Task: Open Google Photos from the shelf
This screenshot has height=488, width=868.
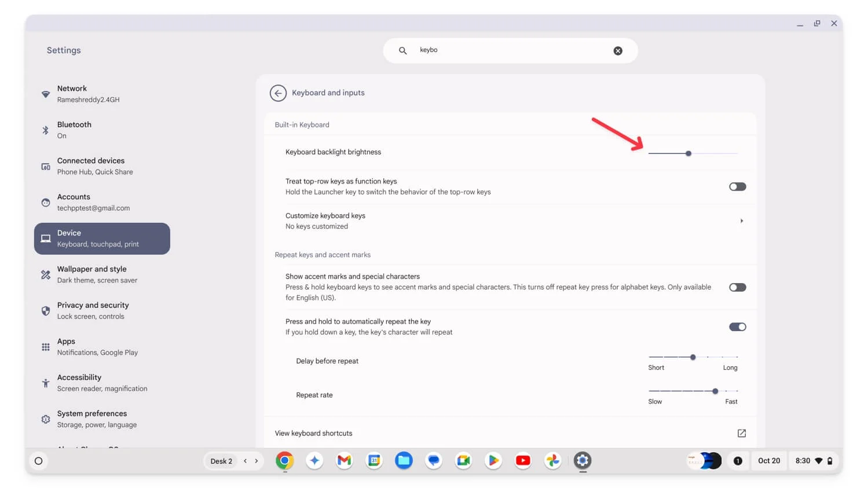Action: [552, 461]
